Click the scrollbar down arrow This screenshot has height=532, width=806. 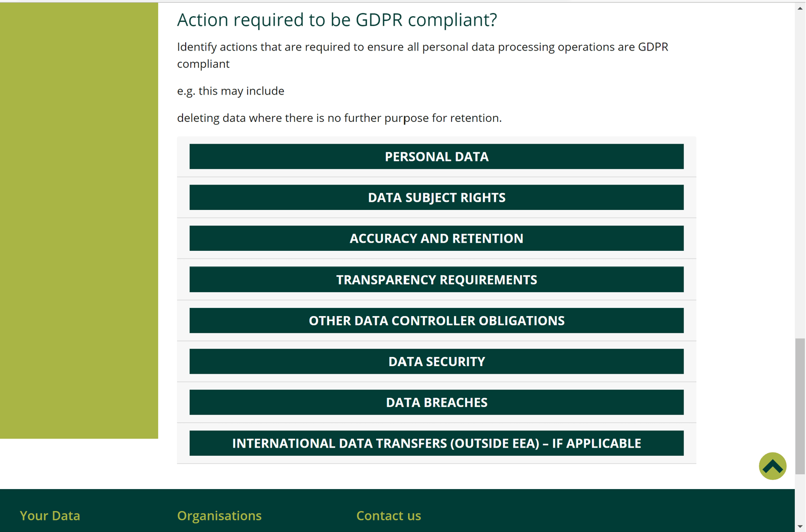click(x=800, y=526)
